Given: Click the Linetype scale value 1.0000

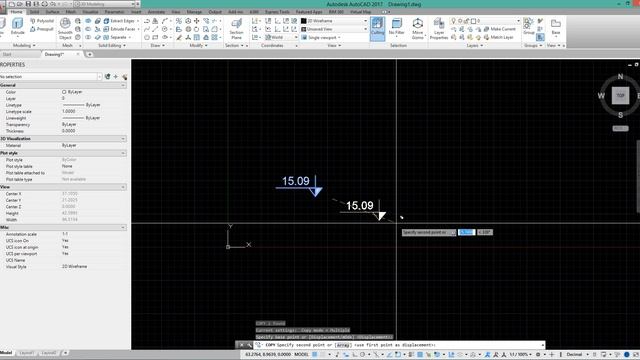Looking at the screenshot, I should pyautogui.click(x=69, y=111).
